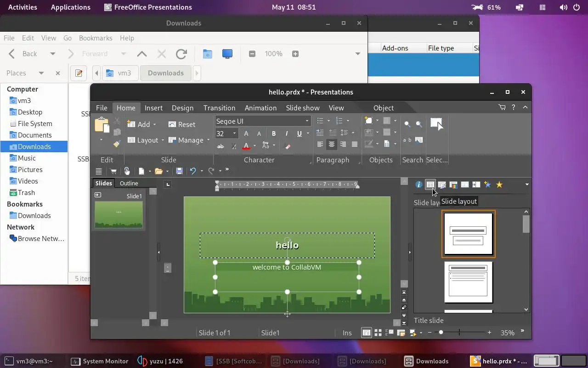
Task: Open the Slide show ribbon tab
Action: click(x=303, y=108)
